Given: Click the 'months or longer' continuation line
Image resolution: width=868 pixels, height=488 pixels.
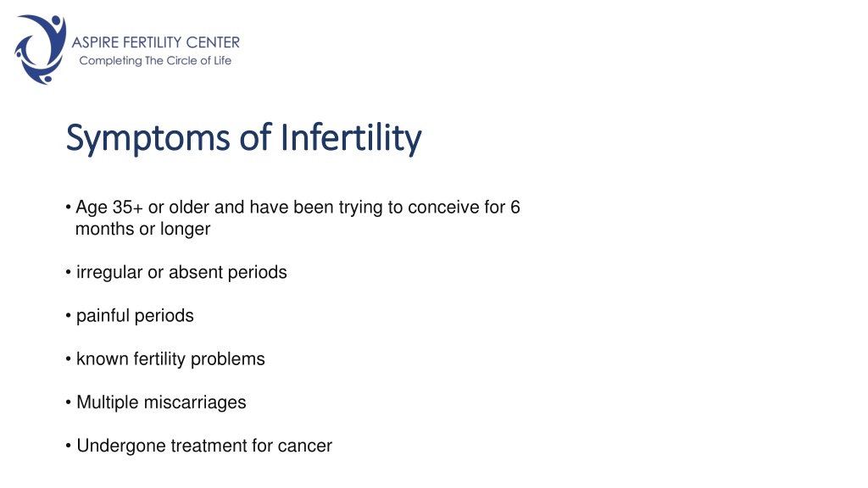Looking at the screenshot, I should point(142,229).
